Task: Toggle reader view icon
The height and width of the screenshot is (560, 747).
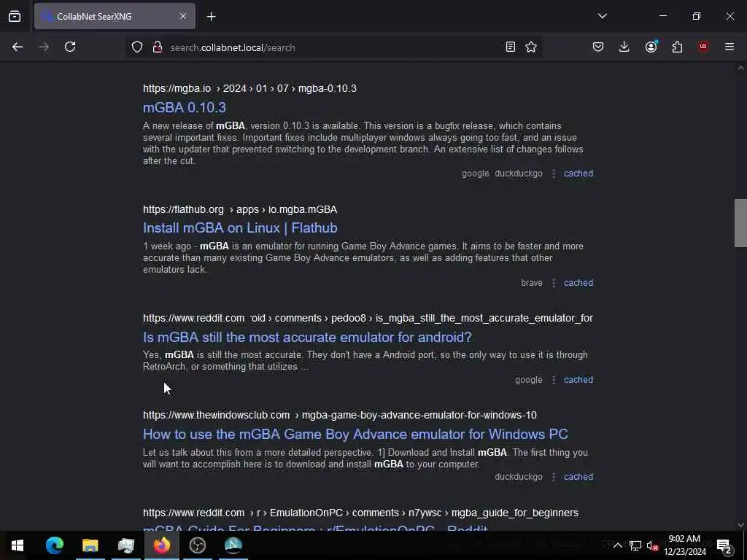Action: [x=510, y=47]
